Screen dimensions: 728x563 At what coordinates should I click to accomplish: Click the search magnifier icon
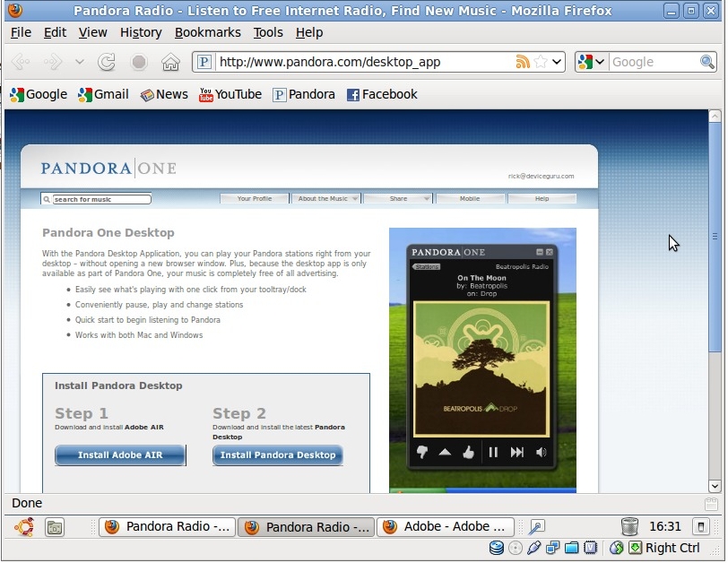[x=707, y=62]
